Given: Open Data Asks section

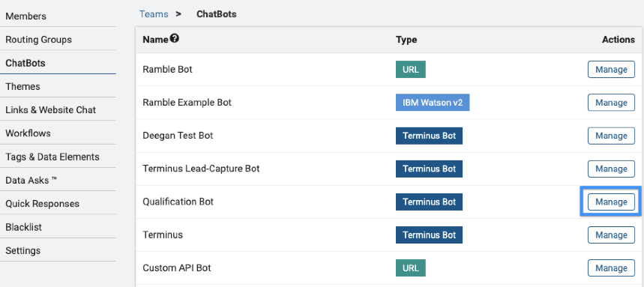Looking at the screenshot, I should (x=31, y=181).
